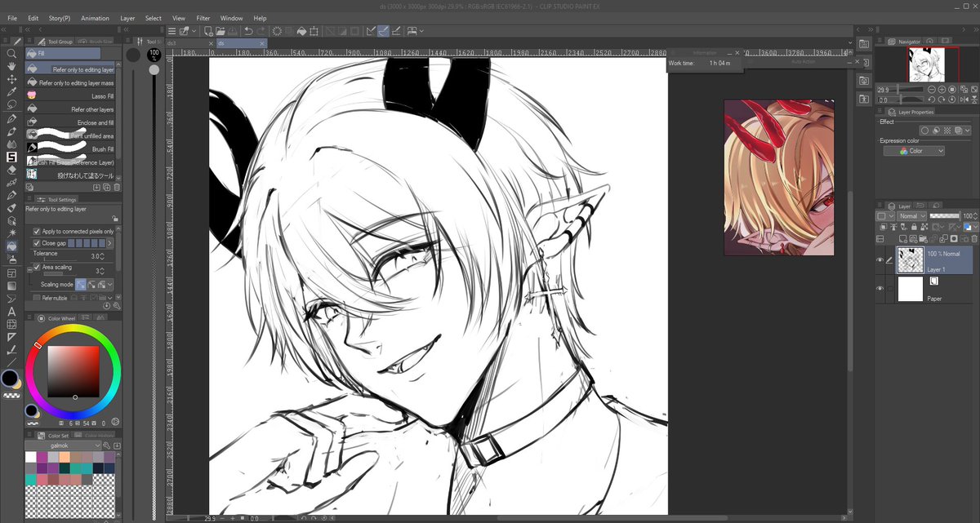The width and height of the screenshot is (980, 523).
Task: Open the Edit menu
Action: point(33,18)
